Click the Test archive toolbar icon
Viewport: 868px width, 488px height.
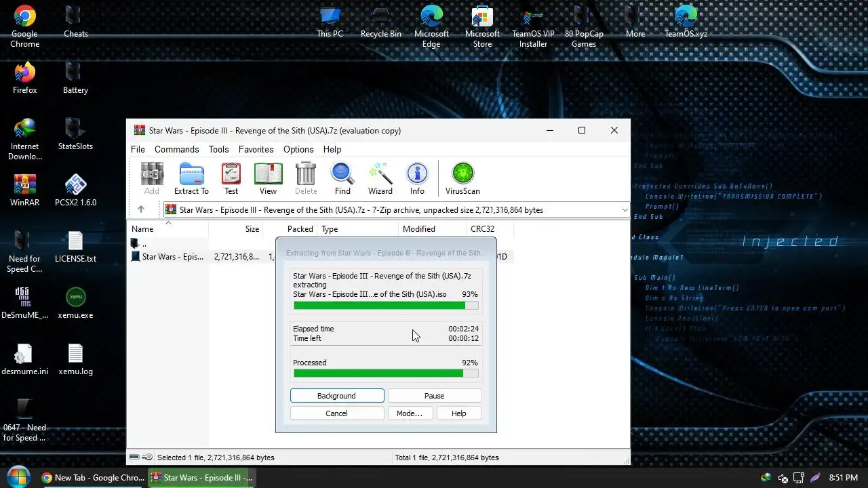coord(231,179)
